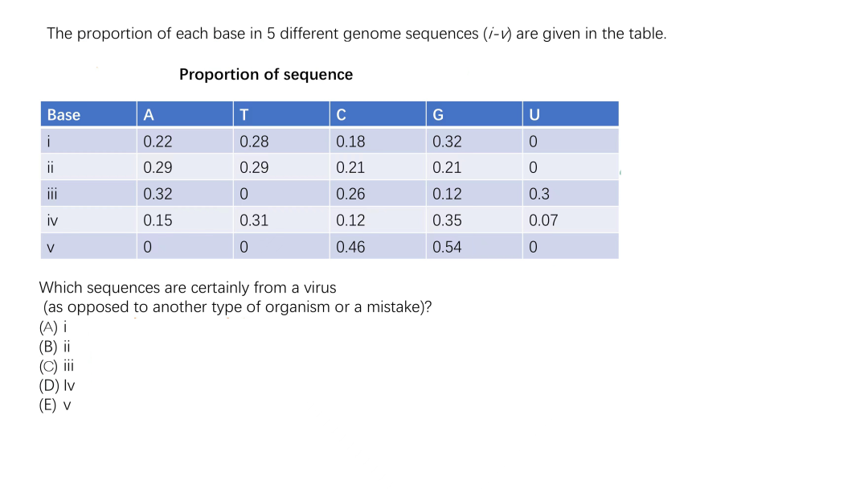Click the G column header
The height and width of the screenshot is (489, 868).
pos(474,114)
